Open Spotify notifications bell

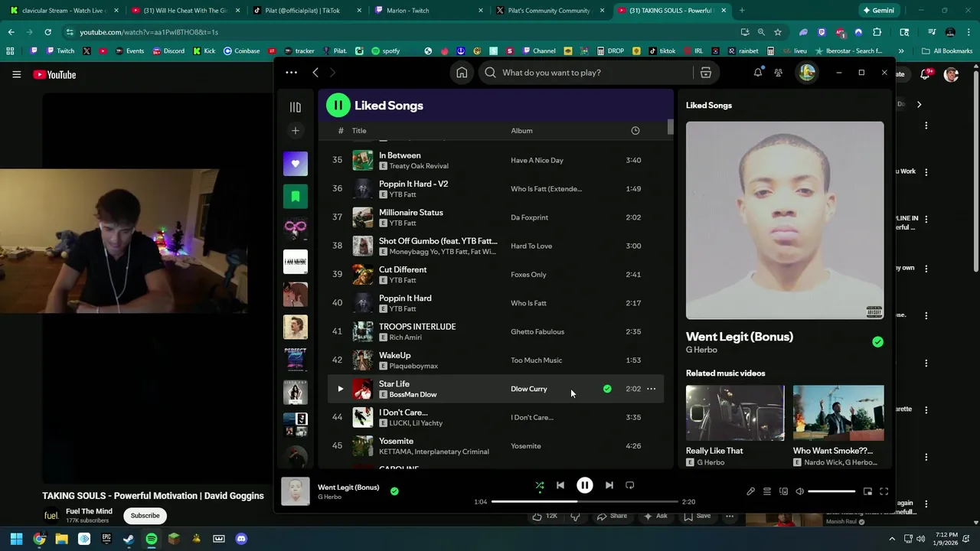pyautogui.click(x=758, y=73)
